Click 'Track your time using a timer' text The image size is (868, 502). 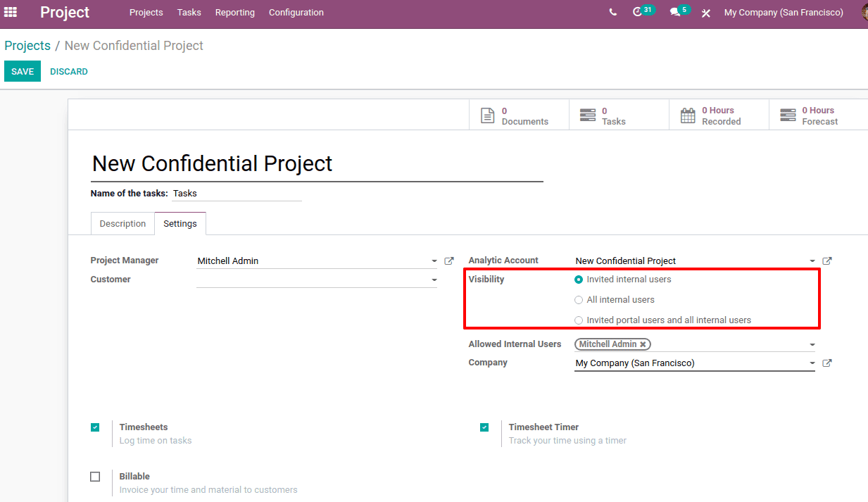click(567, 441)
